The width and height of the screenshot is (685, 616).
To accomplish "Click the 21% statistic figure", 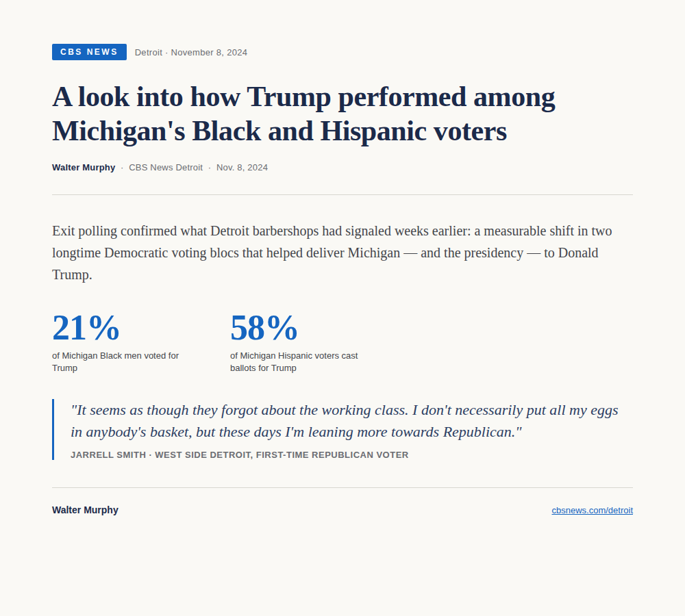I will 86,328.
